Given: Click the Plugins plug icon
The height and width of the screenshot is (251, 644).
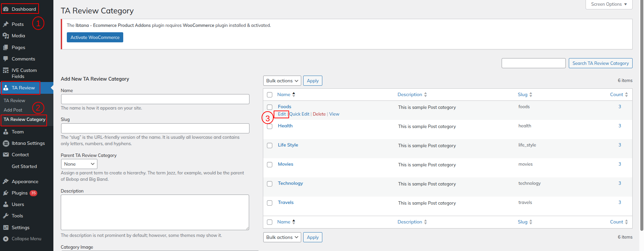Looking at the screenshot, I should click(x=6, y=193).
